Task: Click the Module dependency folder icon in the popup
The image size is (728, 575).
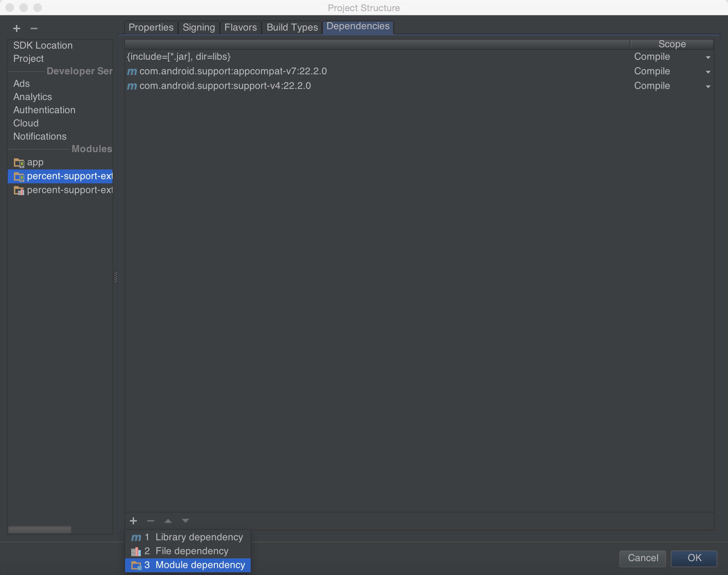Action: click(136, 565)
